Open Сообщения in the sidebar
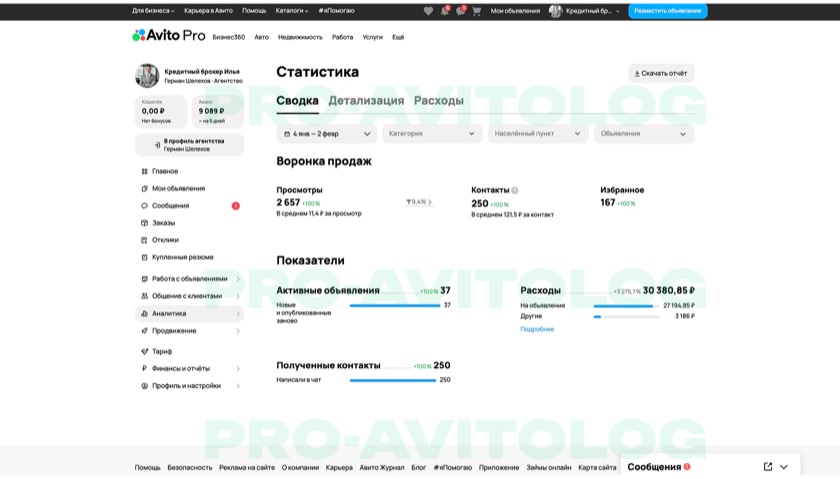 [170, 206]
